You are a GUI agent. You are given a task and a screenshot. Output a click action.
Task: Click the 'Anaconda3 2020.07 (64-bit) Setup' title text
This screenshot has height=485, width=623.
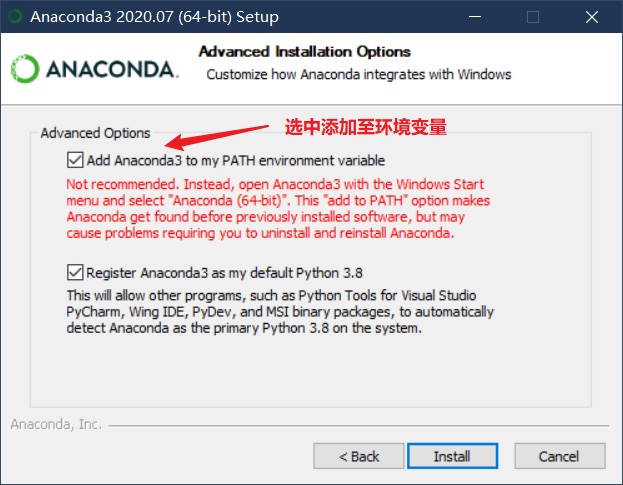coord(155,17)
